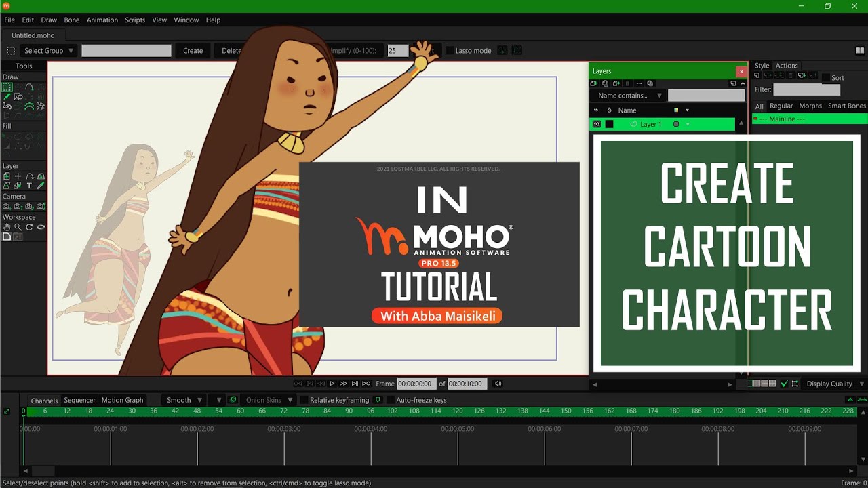
Task: Step forward one frame
Action: pyautogui.click(x=343, y=384)
